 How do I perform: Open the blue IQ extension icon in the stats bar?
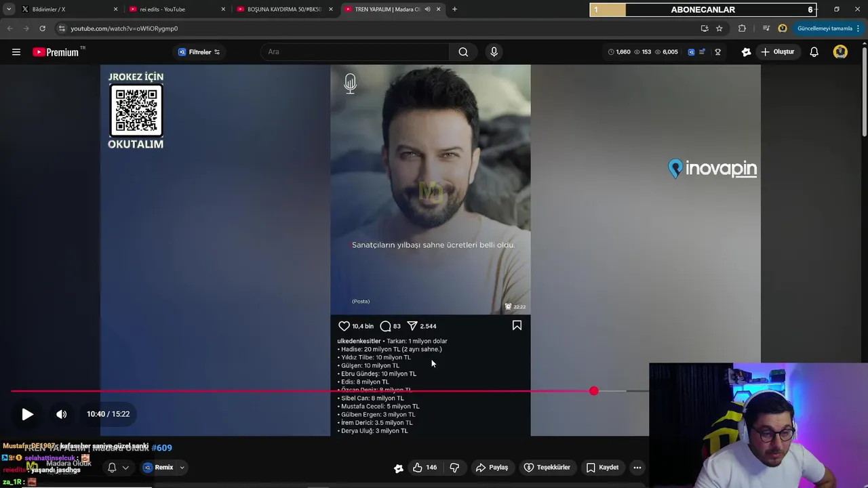[x=691, y=52]
